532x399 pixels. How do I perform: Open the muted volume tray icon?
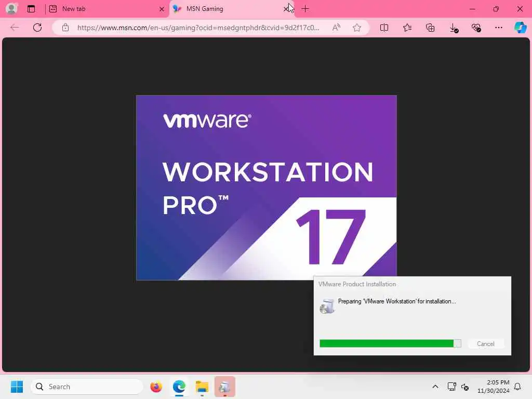tap(465, 387)
